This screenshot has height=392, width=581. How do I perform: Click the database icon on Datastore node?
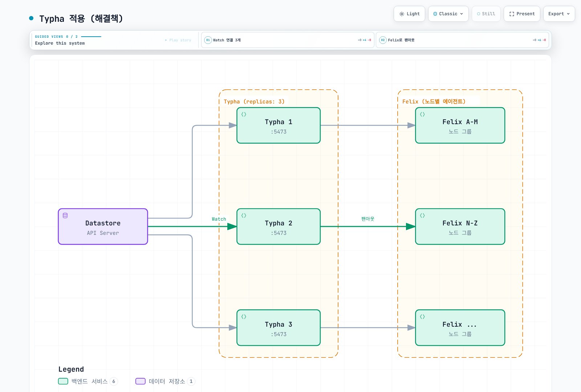[x=65, y=216]
